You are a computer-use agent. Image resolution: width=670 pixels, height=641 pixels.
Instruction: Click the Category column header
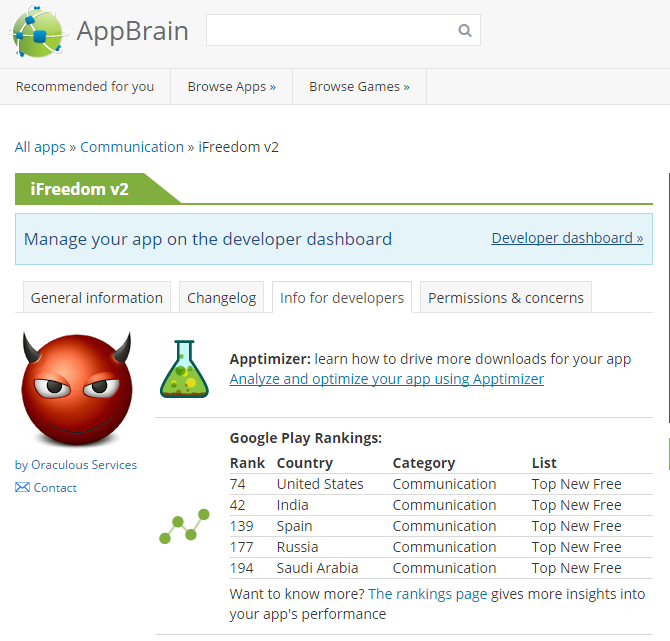[424, 463]
